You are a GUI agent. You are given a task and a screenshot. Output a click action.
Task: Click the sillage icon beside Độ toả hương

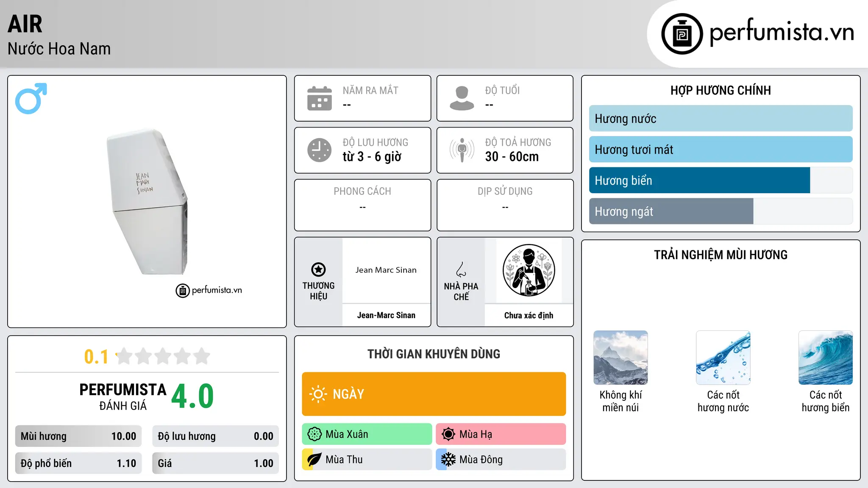click(462, 150)
